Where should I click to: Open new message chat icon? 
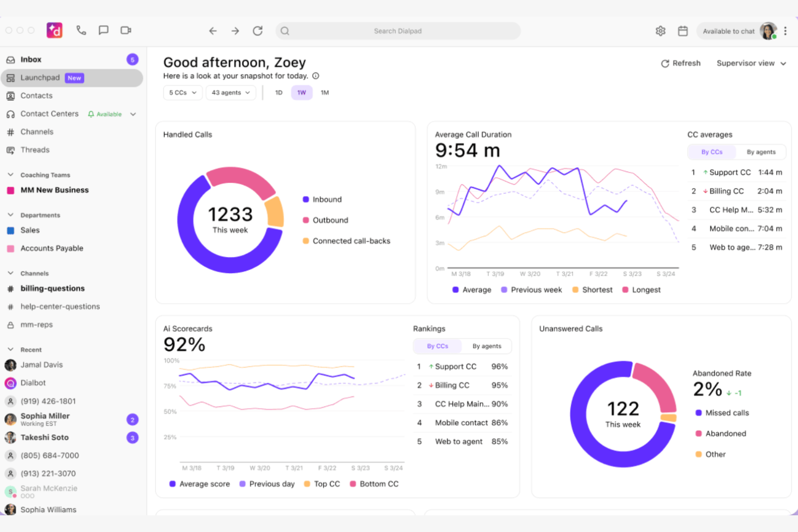pos(104,31)
